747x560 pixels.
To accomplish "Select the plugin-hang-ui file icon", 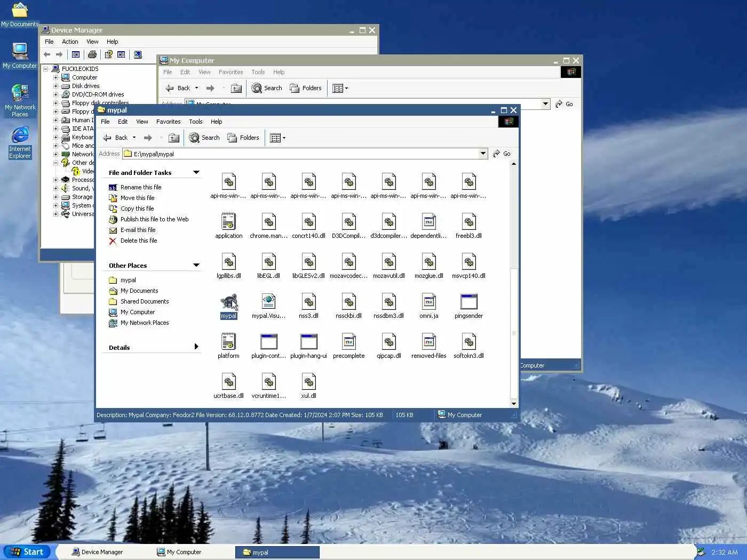I will tap(309, 342).
